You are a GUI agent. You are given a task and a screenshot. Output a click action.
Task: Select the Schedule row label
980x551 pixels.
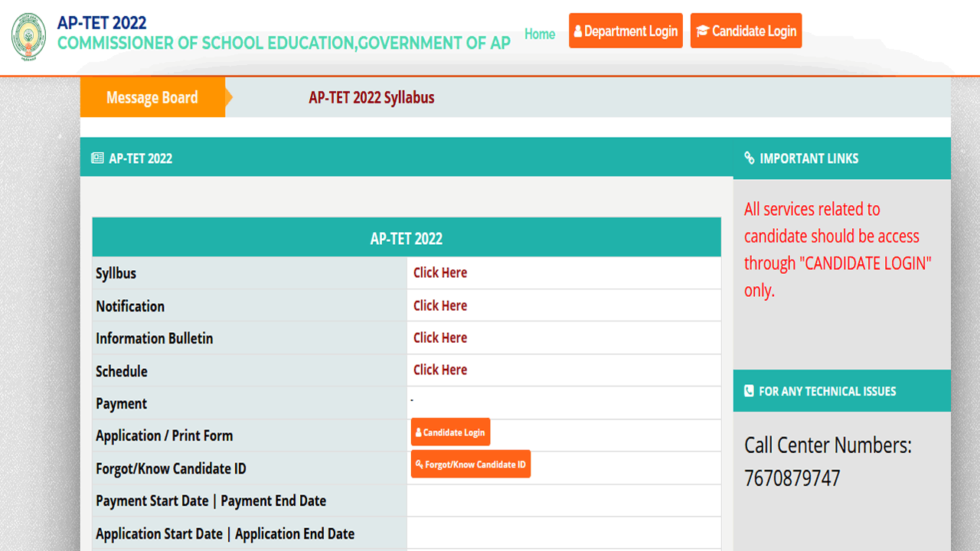122,371
